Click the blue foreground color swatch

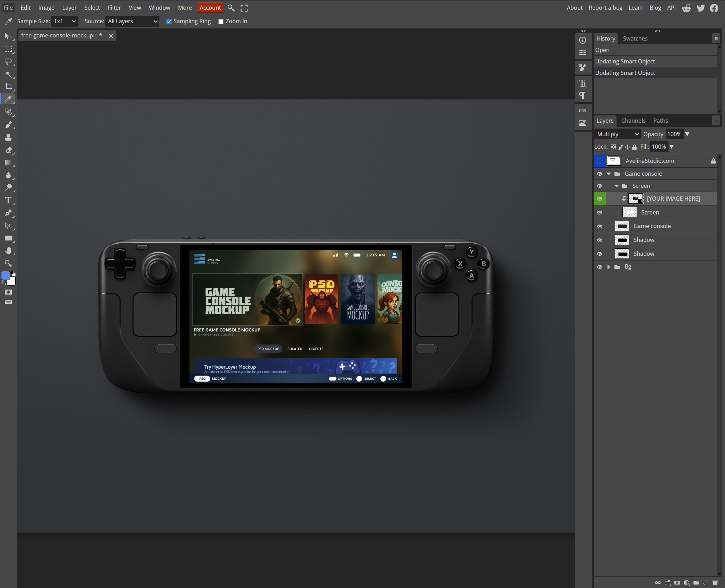pyautogui.click(x=6, y=275)
